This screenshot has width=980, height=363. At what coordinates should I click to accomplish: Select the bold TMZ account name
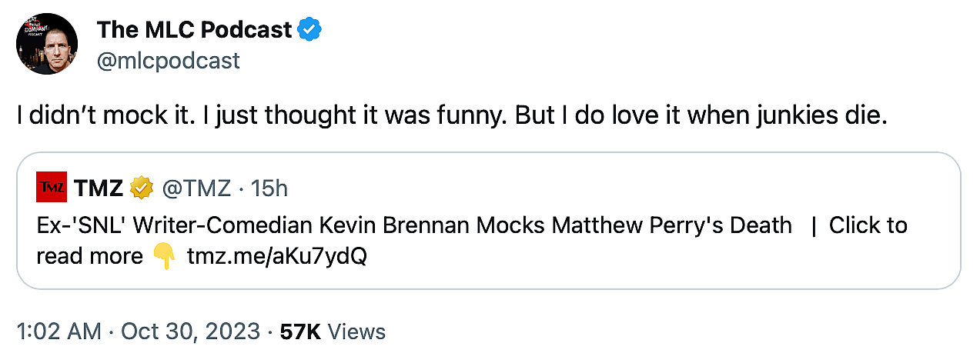(x=99, y=188)
